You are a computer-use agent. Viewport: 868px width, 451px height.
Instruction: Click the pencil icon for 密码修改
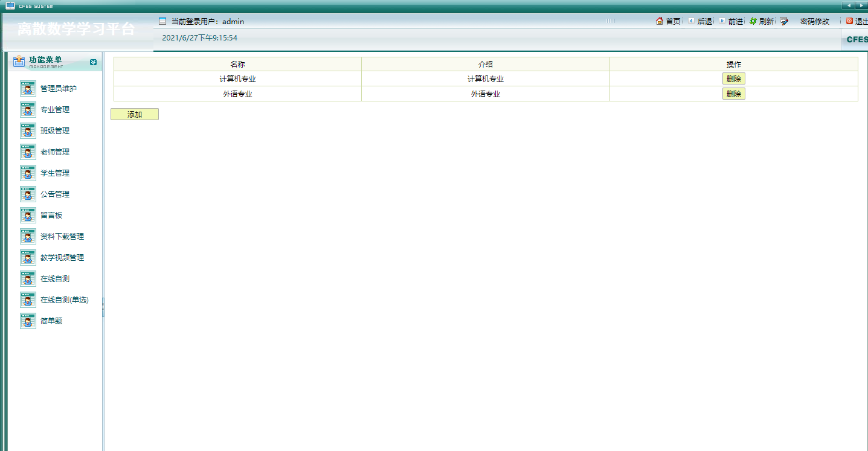pos(784,21)
